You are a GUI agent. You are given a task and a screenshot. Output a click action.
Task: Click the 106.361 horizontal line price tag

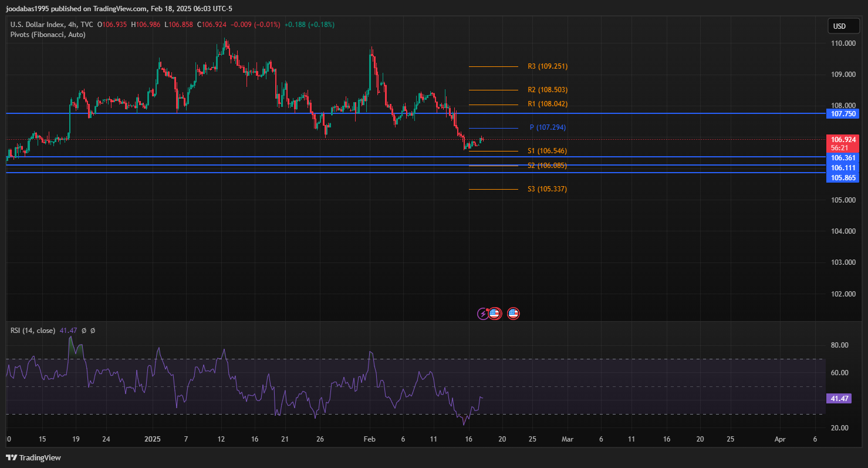coord(842,157)
